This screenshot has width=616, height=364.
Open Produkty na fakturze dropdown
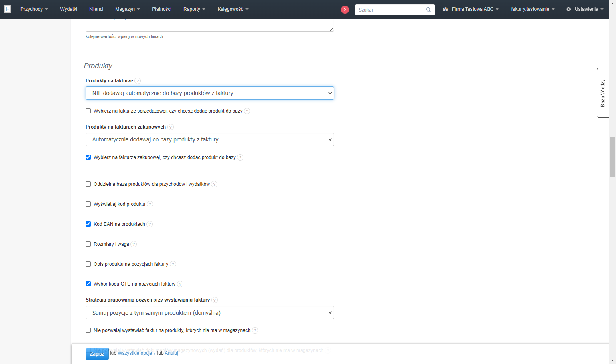click(210, 93)
